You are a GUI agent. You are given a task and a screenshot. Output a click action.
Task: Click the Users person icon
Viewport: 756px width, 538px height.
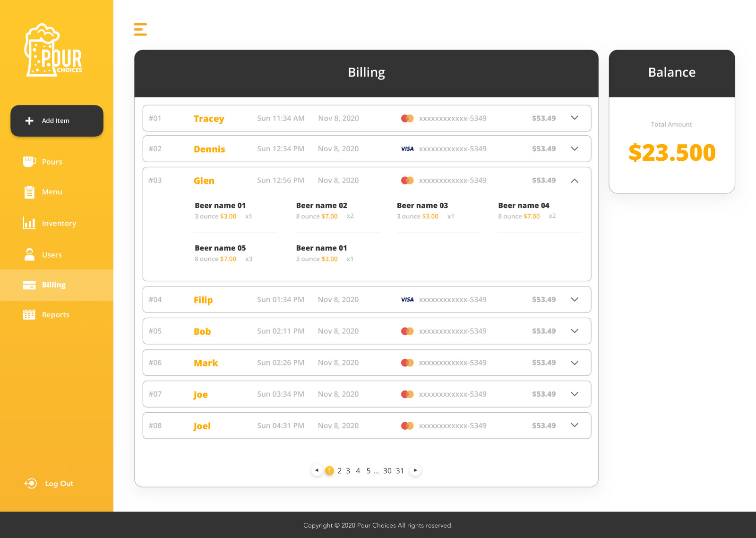tap(29, 254)
